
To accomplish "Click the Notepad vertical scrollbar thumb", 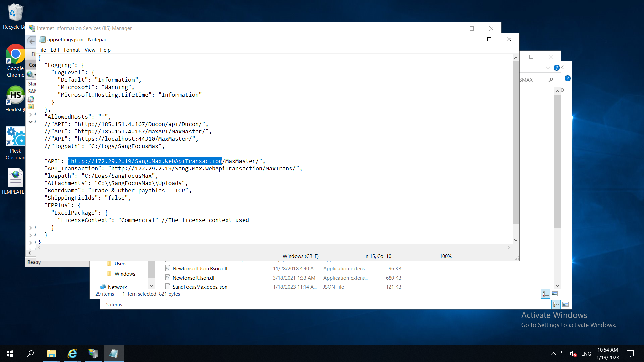I will click(x=516, y=142).
